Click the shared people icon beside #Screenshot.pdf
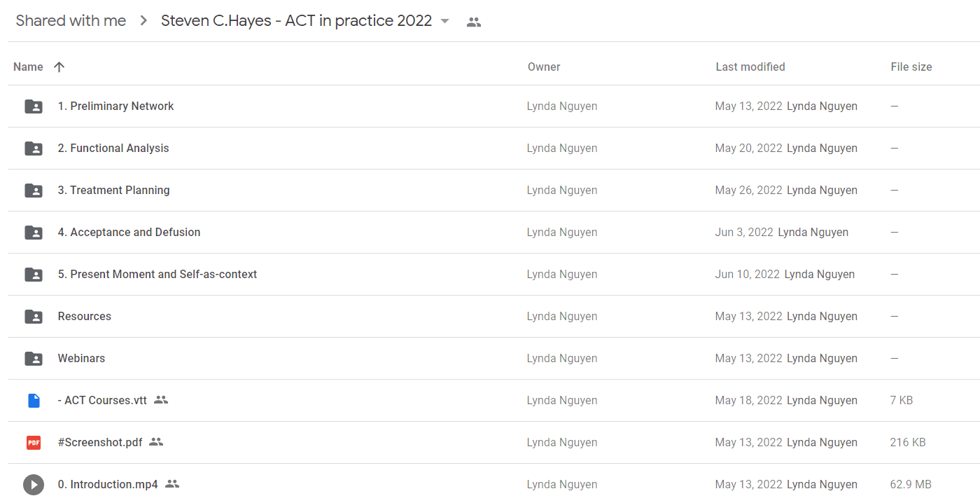This screenshot has height=503, width=980. [156, 442]
